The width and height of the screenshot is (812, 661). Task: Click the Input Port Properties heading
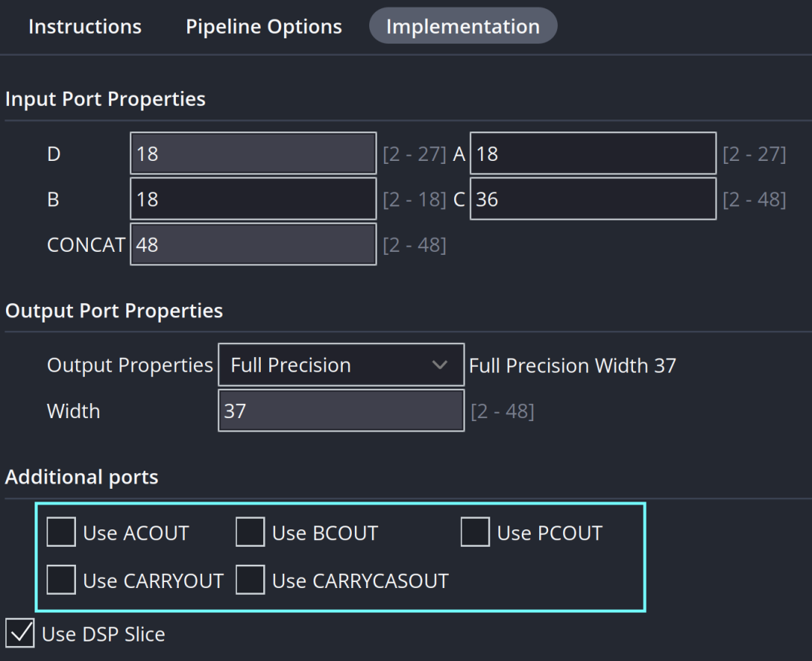105,99
